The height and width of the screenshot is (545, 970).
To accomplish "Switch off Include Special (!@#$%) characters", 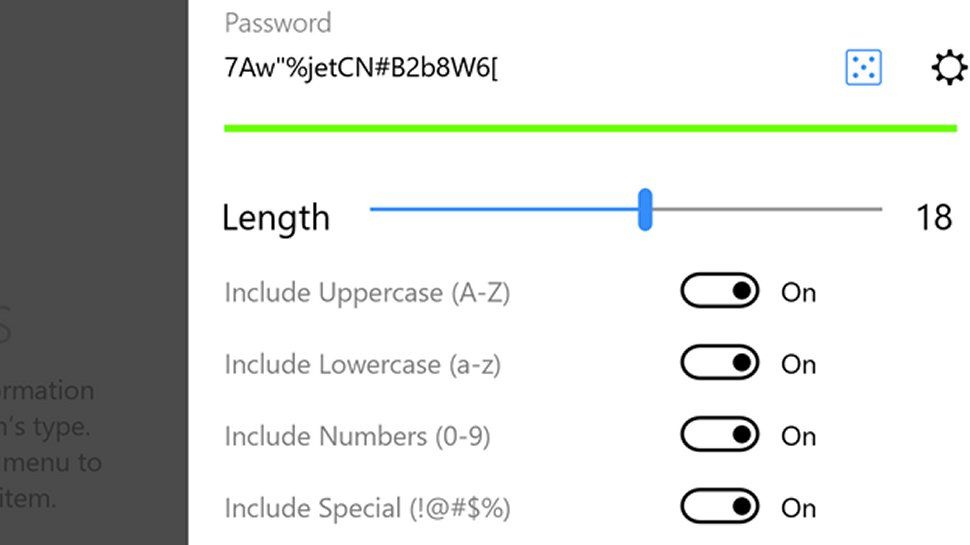I will pyautogui.click(x=720, y=508).
